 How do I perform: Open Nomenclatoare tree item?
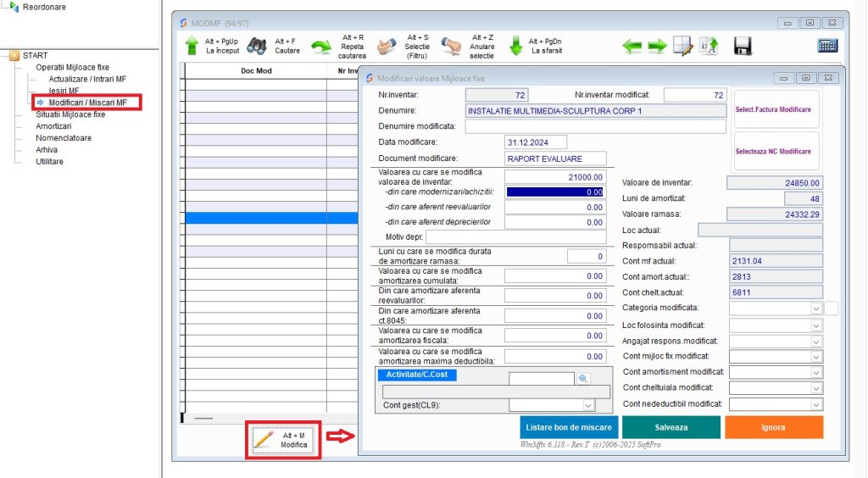pyautogui.click(x=64, y=138)
